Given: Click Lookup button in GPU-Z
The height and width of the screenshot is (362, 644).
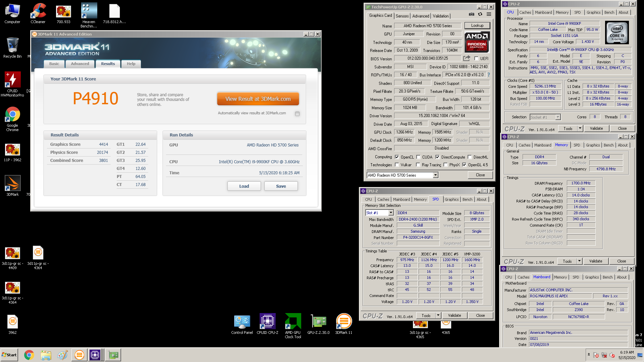Looking at the screenshot, I should coord(477,25).
